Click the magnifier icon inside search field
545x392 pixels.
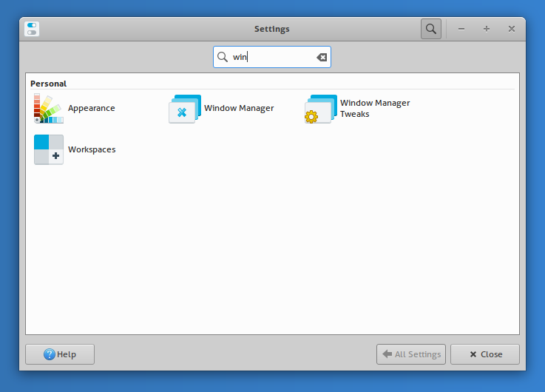coord(222,58)
